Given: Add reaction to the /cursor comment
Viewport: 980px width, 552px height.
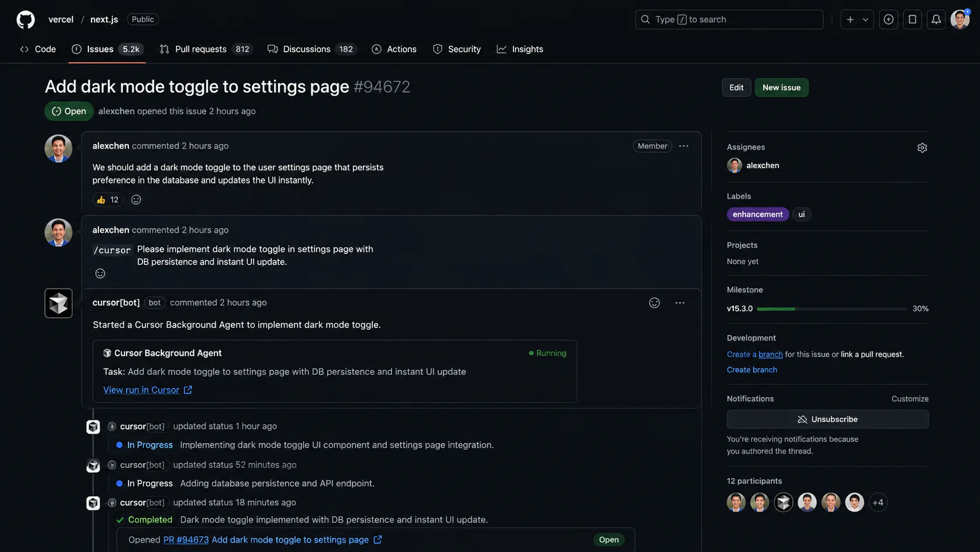Looking at the screenshot, I should (x=100, y=273).
